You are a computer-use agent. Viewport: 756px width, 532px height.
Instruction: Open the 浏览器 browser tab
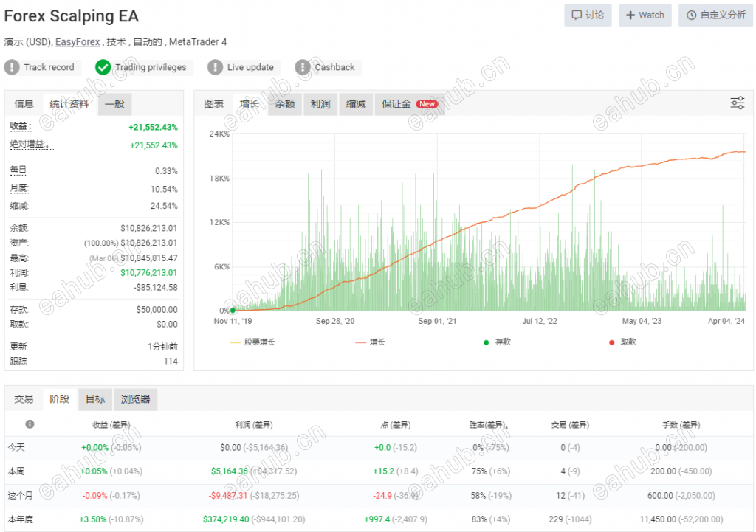[x=136, y=399]
